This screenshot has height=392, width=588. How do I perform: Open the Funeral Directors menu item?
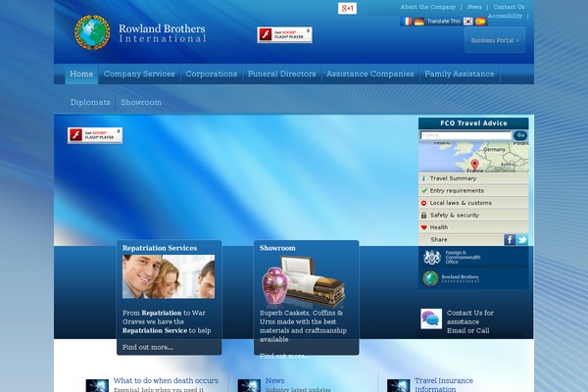coord(281,73)
